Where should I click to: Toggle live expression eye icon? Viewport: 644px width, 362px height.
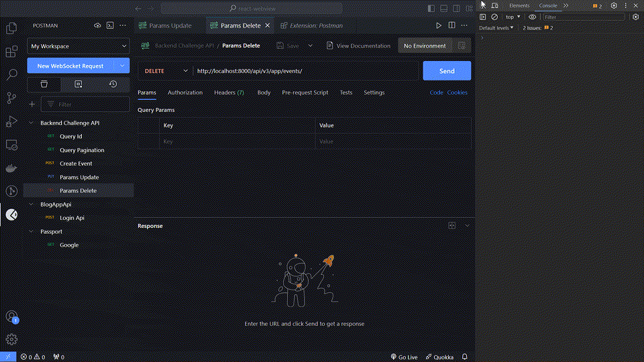pos(532,17)
